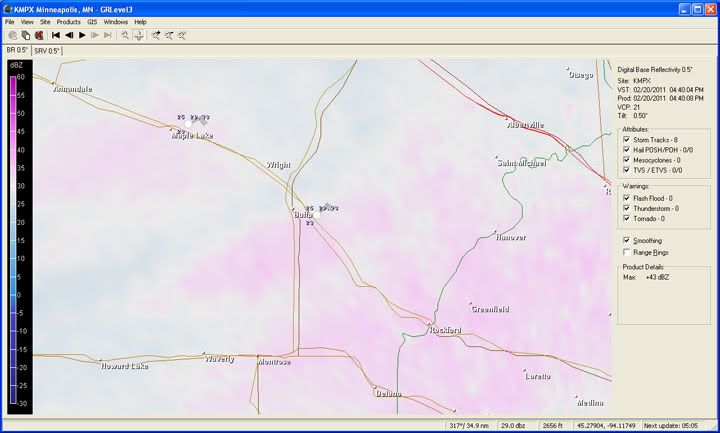Play the radar animation loop
Image resolution: width=720 pixels, height=433 pixels.
[82, 35]
